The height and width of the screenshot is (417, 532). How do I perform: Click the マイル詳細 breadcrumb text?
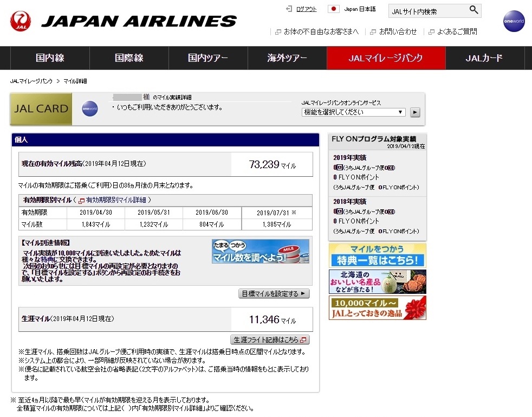click(x=75, y=81)
